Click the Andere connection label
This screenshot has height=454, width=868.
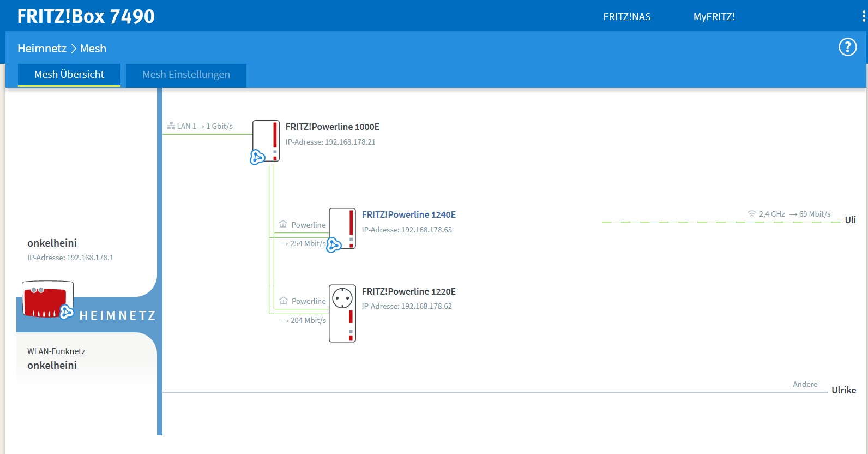(x=805, y=384)
